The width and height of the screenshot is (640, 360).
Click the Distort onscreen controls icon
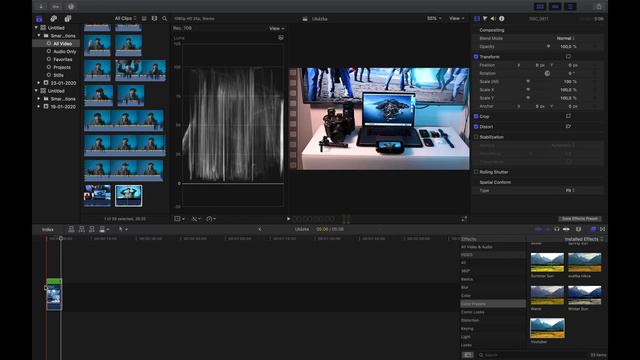tap(568, 127)
